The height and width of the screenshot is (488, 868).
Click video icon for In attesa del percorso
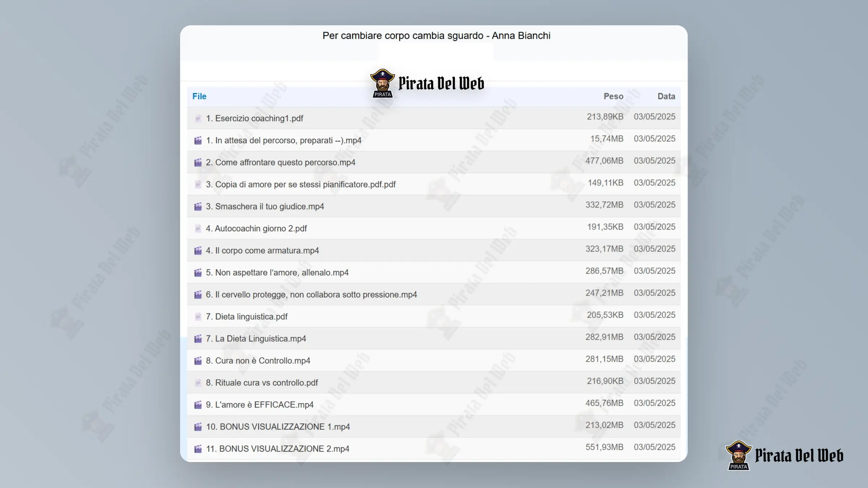pyautogui.click(x=198, y=141)
